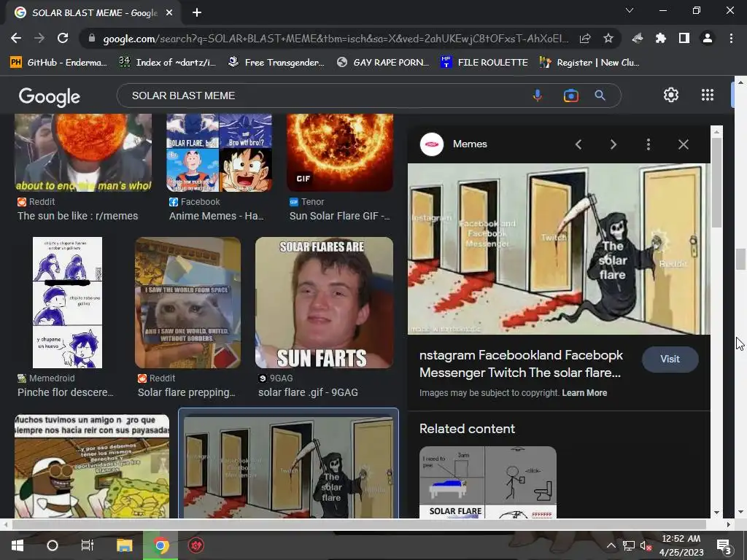The height and width of the screenshot is (560, 747).
Task: Open the Chrome profile menu
Action: 708,38
